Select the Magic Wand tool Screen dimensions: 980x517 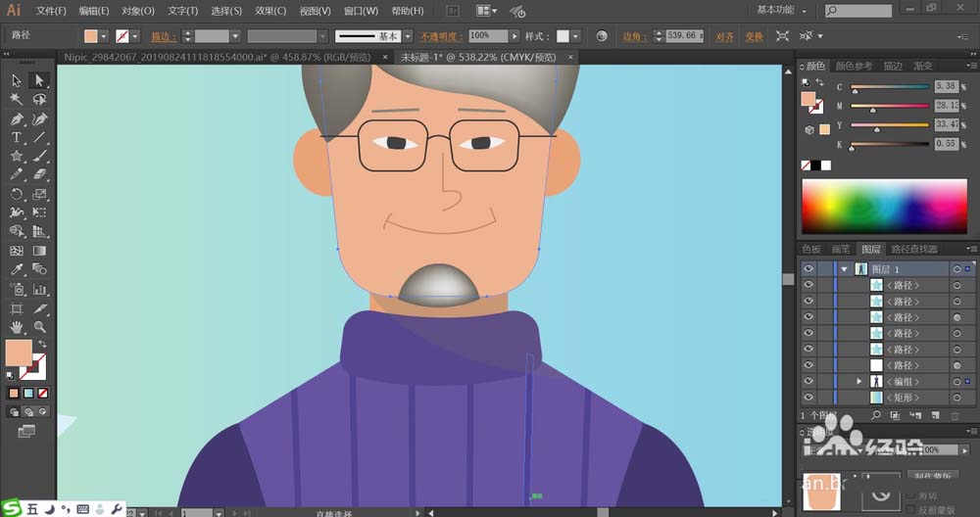tap(17, 99)
